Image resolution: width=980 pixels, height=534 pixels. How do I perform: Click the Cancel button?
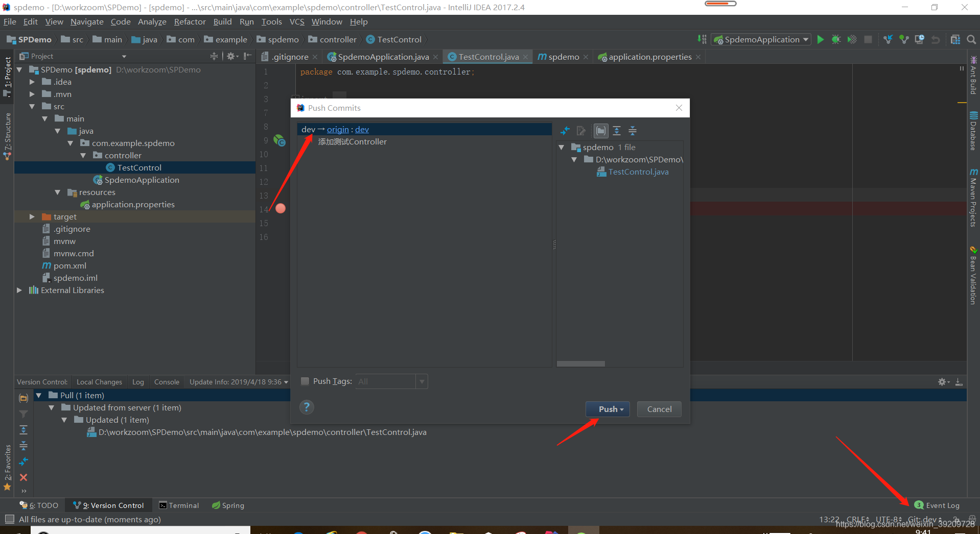click(659, 409)
